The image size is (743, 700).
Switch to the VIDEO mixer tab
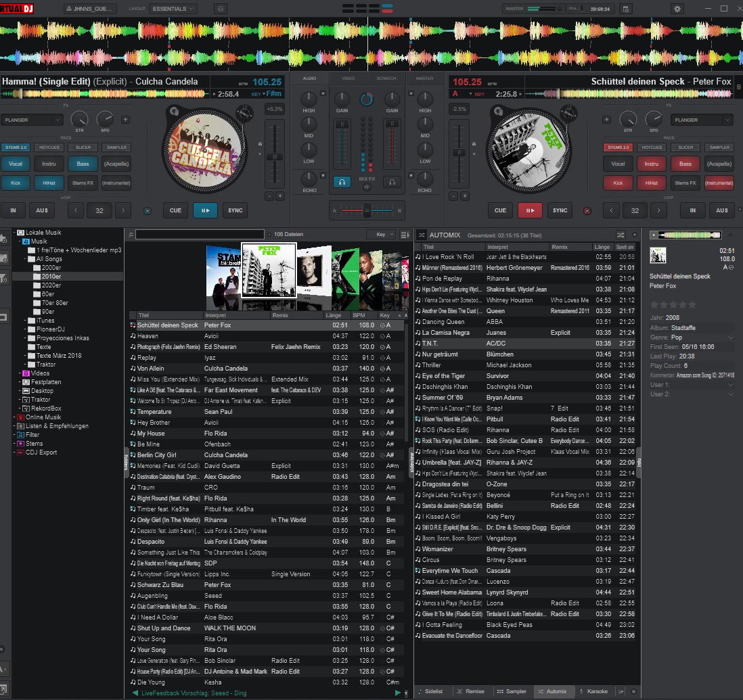348,78
